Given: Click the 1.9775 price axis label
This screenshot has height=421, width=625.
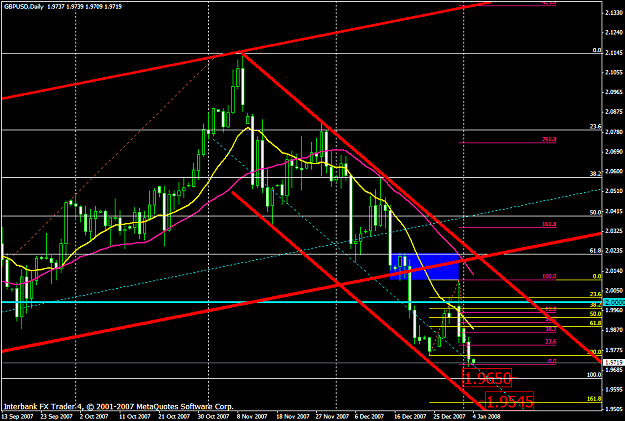Looking at the screenshot, I should pos(614,350).
